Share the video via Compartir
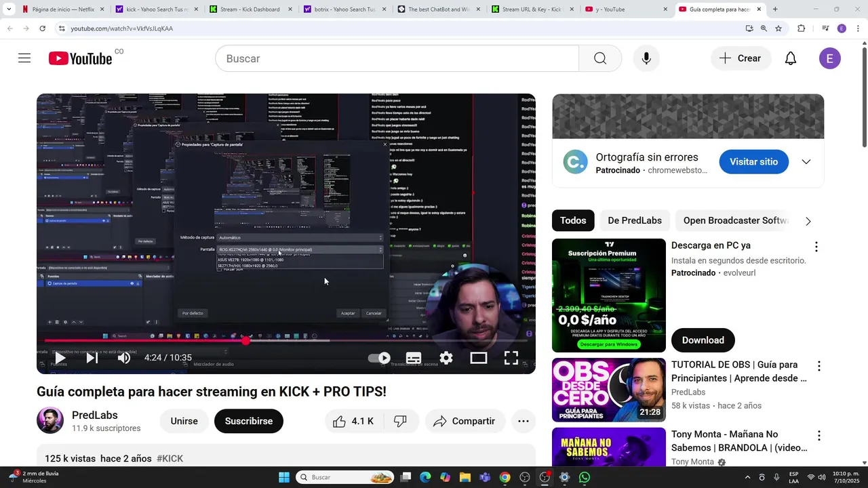868x488 pixels. tap(465, 421)
